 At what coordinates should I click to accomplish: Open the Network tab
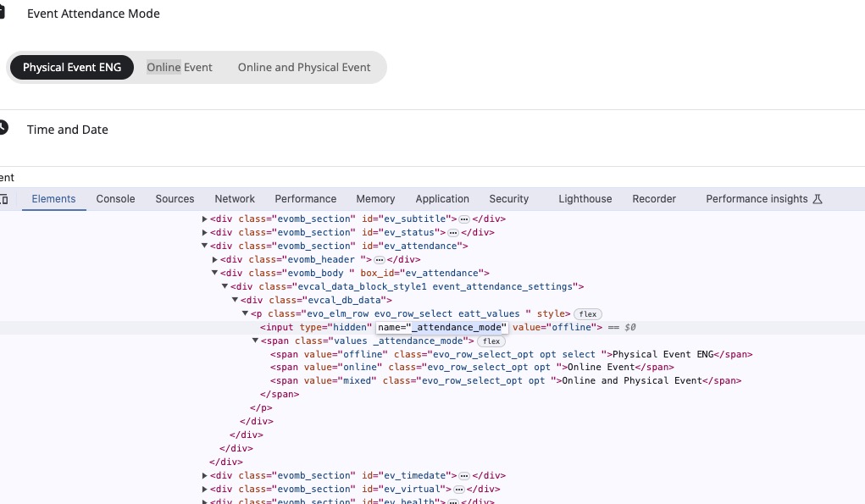click(x=235, y=199)
